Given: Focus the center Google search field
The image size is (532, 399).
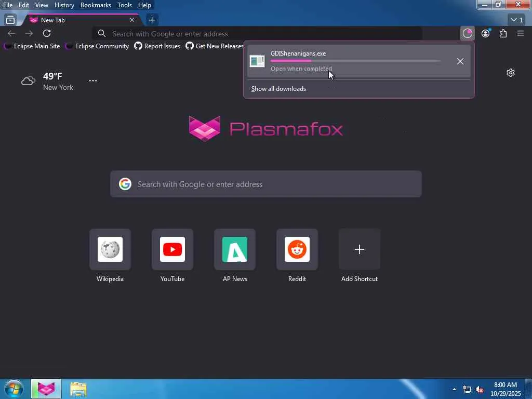Looking at the screenshot, I should click(266, 184).
